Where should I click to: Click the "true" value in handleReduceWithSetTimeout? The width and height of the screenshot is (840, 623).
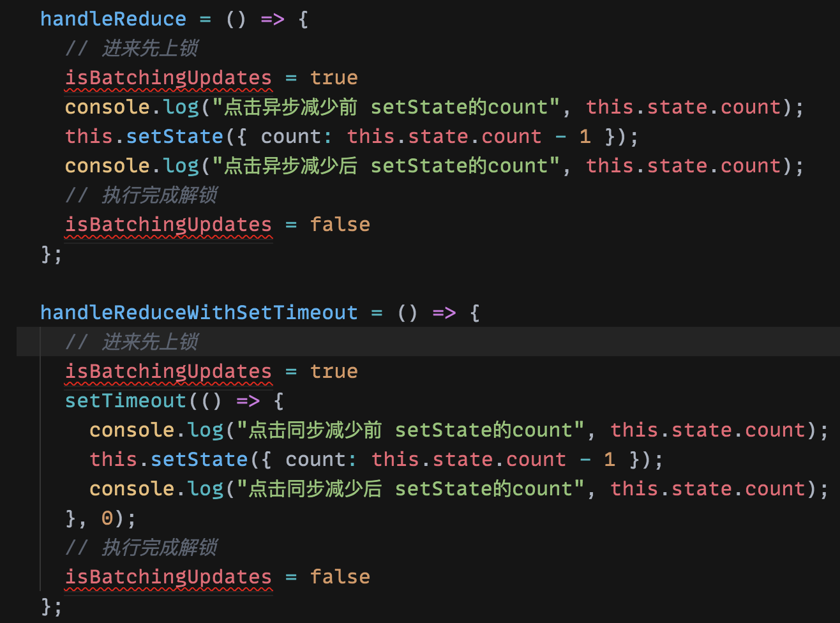pos(334,372)
